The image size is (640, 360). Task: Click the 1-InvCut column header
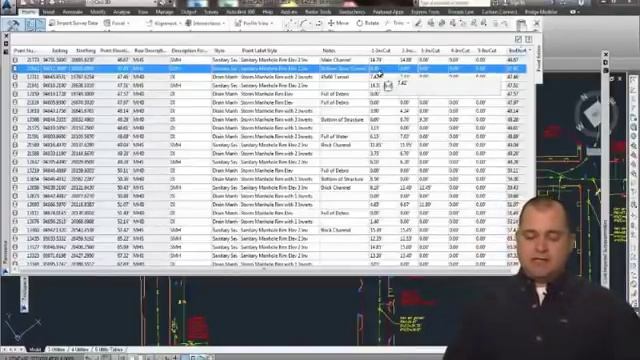pos(381,51)
